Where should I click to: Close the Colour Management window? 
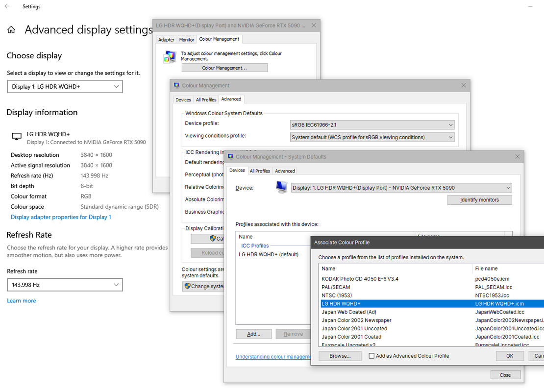pyautogui.click(x=464, y=85)
